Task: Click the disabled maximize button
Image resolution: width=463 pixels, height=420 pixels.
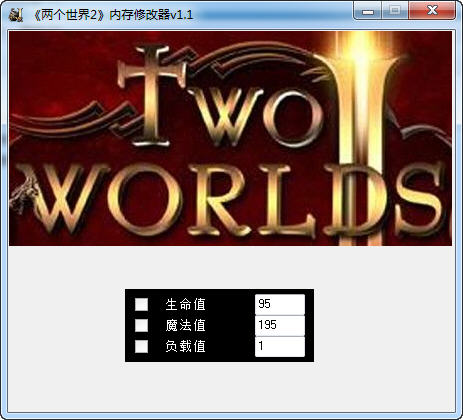Action: pyautogui.click(x=395, y=11)
